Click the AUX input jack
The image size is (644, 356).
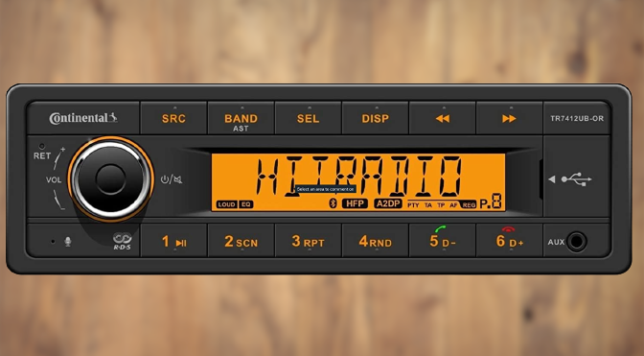tap(576, 241)
